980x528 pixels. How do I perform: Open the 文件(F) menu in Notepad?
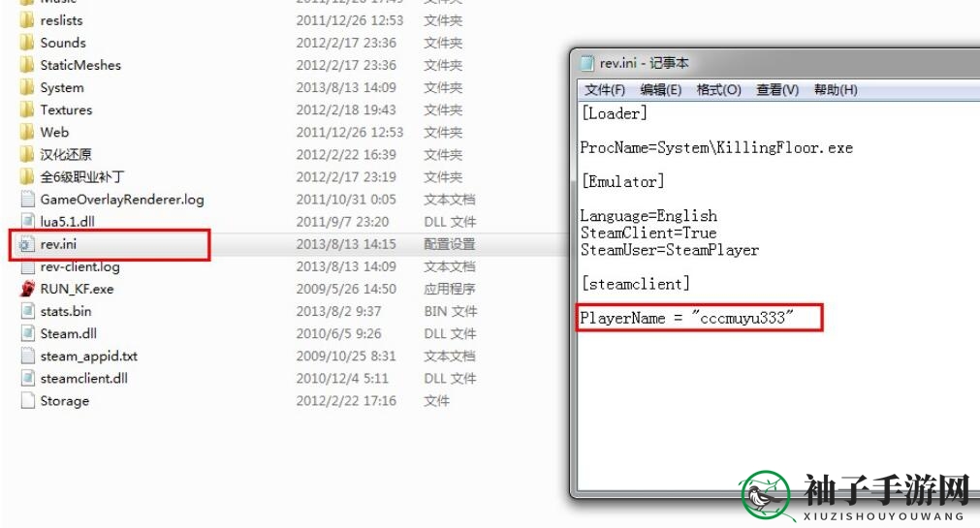coord(604,90)
